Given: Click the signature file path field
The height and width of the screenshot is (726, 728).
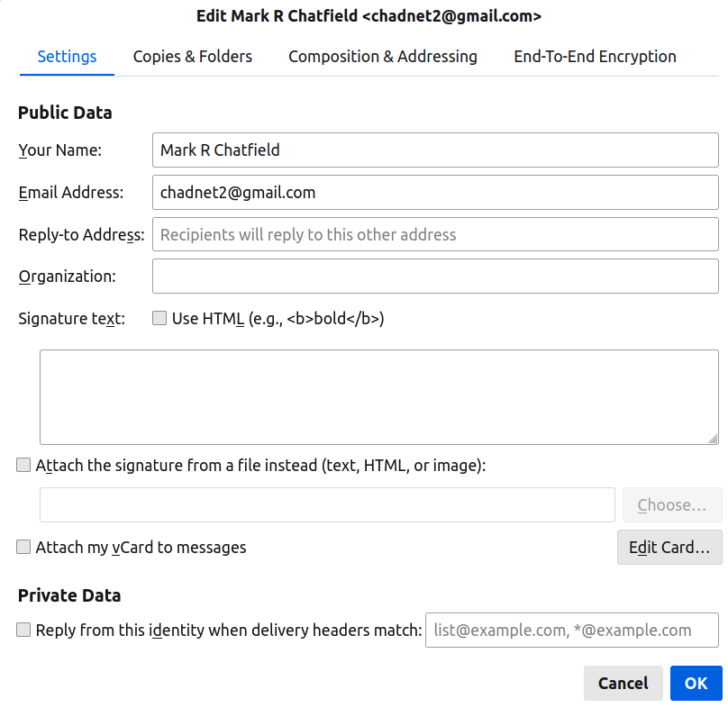Looking at the screenshot, I should coord(327,505).
